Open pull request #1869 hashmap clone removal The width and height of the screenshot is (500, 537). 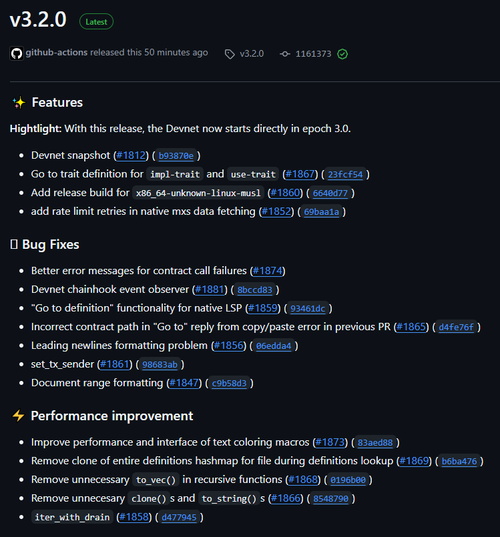pos(414,461)
